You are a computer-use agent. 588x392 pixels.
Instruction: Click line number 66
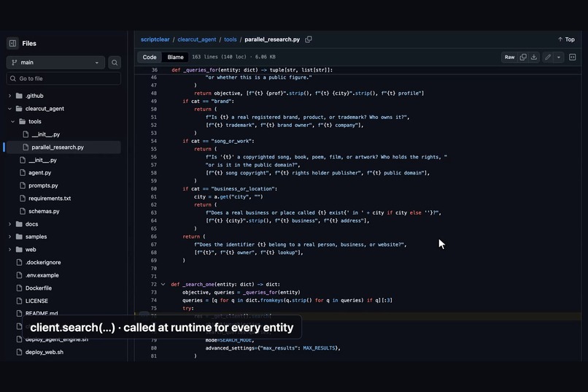[154, 237]
